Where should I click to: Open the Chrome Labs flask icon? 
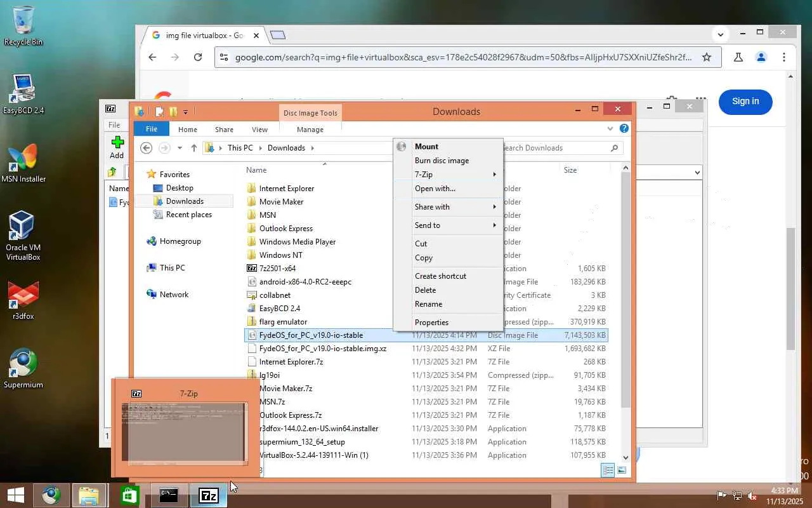click(x=738, y=57)
